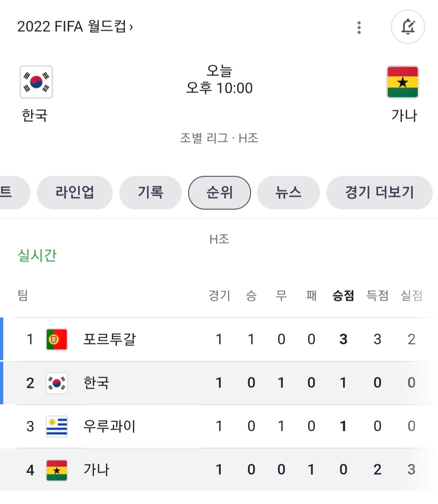Tap 한국 team name under header flag
This screenshot has width=438, height=504.
coord(35,116)
